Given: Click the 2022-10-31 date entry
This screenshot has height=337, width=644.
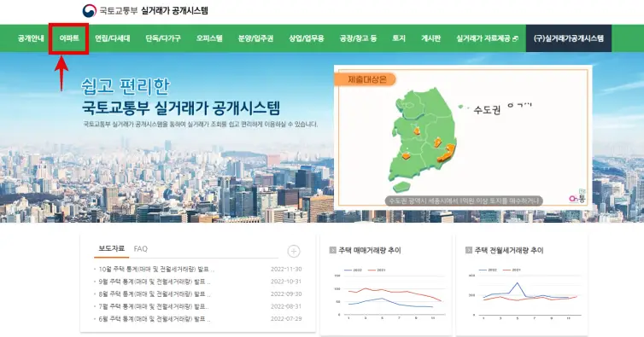Looking at the screenshot, I should (x=286, y=282).
